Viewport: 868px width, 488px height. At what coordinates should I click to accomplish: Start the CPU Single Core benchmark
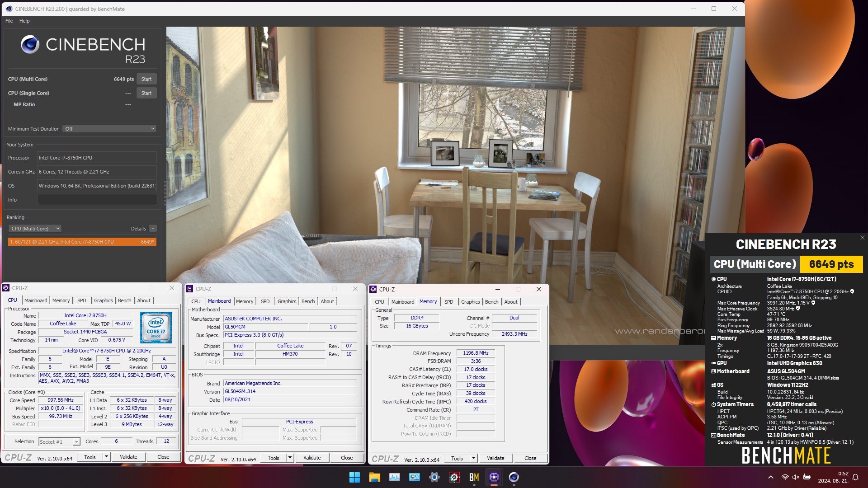[146, 93]
